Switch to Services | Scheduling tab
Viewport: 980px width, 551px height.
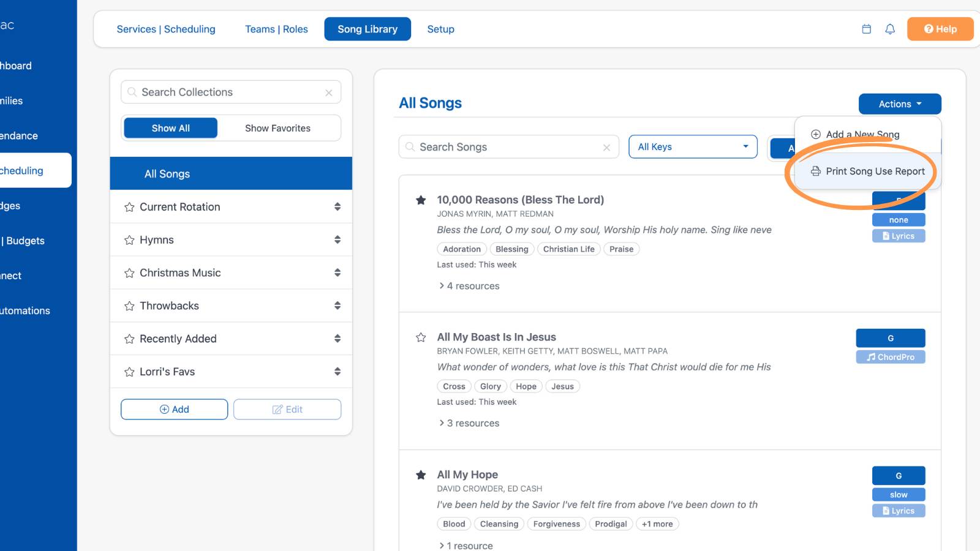[166, 29]
